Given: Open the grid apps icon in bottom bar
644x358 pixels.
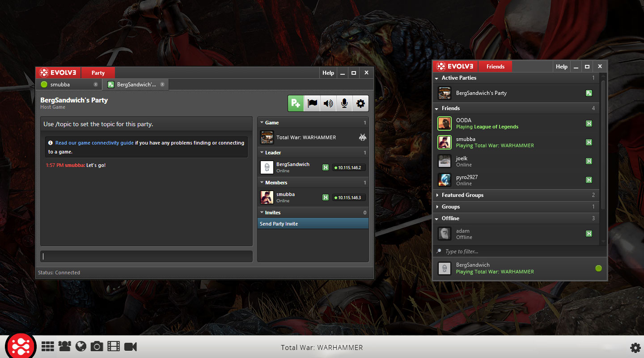Looking at the screenshot, I should [48, 346].
